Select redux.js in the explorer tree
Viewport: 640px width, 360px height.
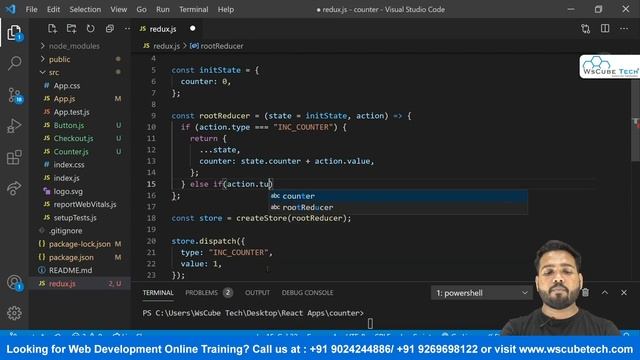[62, 283]
